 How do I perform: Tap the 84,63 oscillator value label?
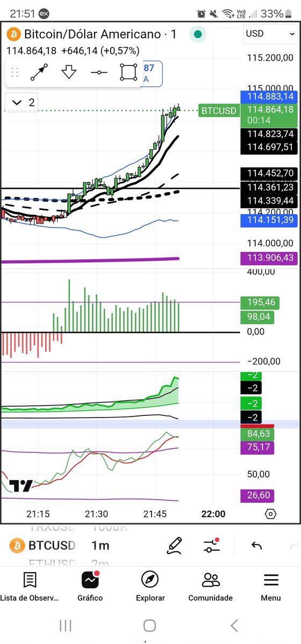click(x=258, y=433)
